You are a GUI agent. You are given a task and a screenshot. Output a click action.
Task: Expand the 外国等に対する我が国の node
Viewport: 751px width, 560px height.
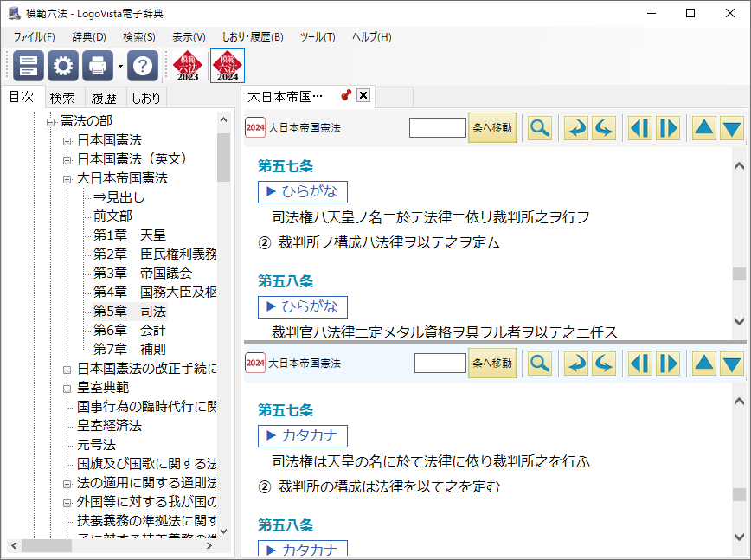coord(67,503)
